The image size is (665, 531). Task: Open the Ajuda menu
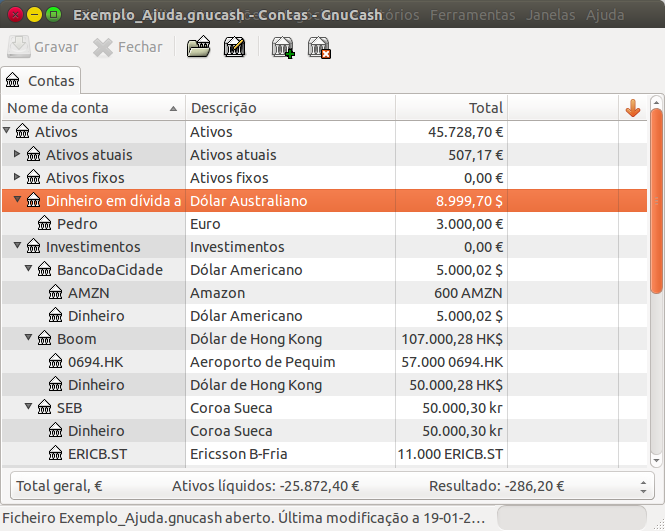pos(605,15)
